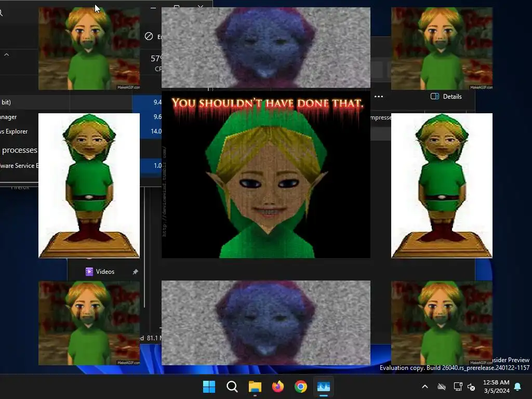Image resolution: width=532 pixels, height=399 pixels.
Task: Launch Firefox from the taskbar
Action: click(278, 387)
